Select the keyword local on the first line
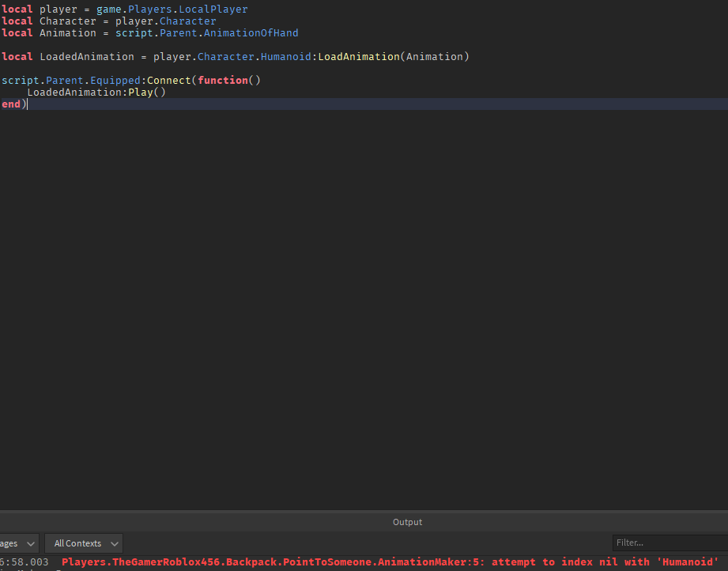Screen dimensions: 728x571 click(x=17, y=9)
